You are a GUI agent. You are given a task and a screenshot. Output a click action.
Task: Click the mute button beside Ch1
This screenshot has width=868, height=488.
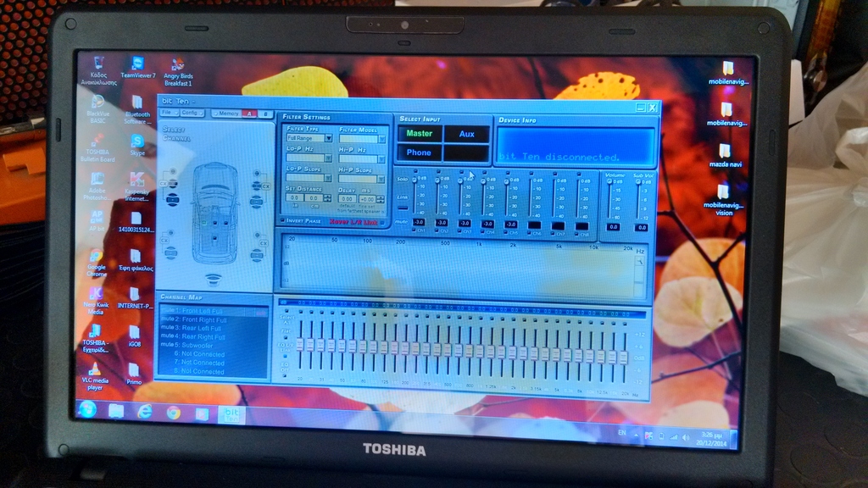(x=401, y=221)
